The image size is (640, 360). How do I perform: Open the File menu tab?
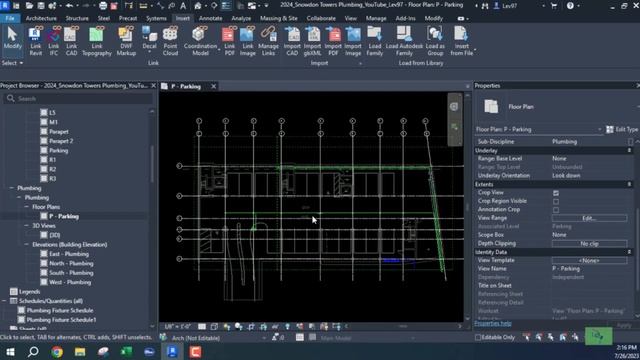pos(10,18)
